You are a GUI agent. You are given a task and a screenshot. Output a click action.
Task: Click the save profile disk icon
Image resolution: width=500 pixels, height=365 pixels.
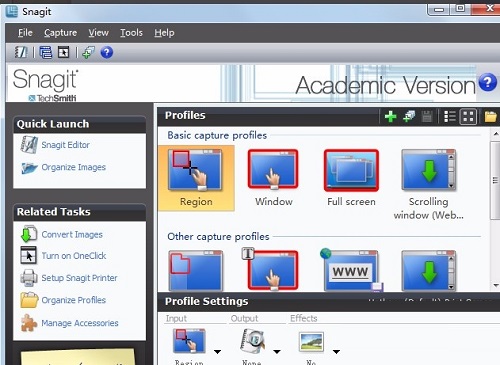pos(427,117)
